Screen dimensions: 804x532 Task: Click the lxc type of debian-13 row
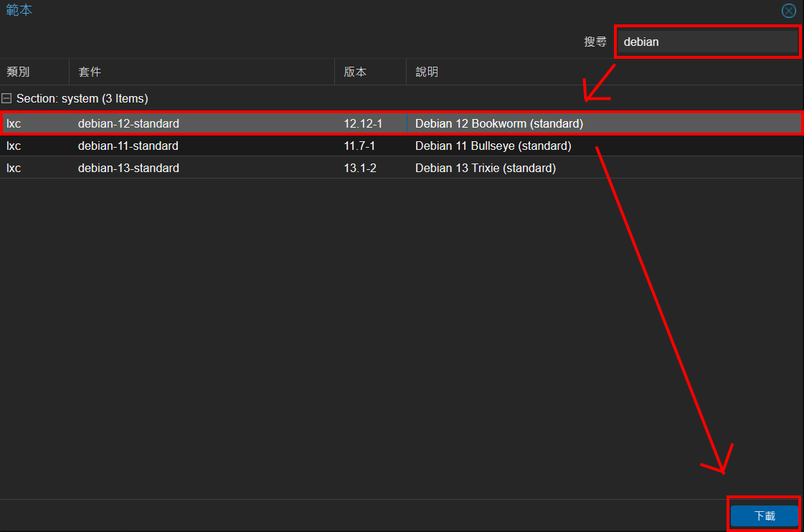[14, 168]
